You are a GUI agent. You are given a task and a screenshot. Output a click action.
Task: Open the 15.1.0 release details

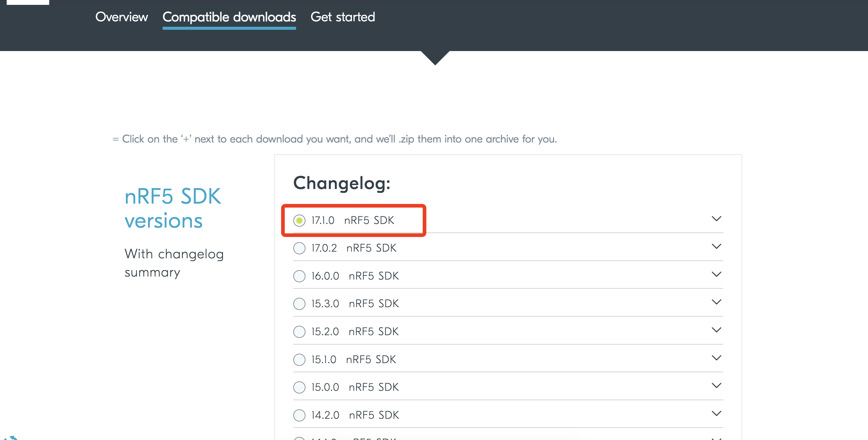[717, 357]
